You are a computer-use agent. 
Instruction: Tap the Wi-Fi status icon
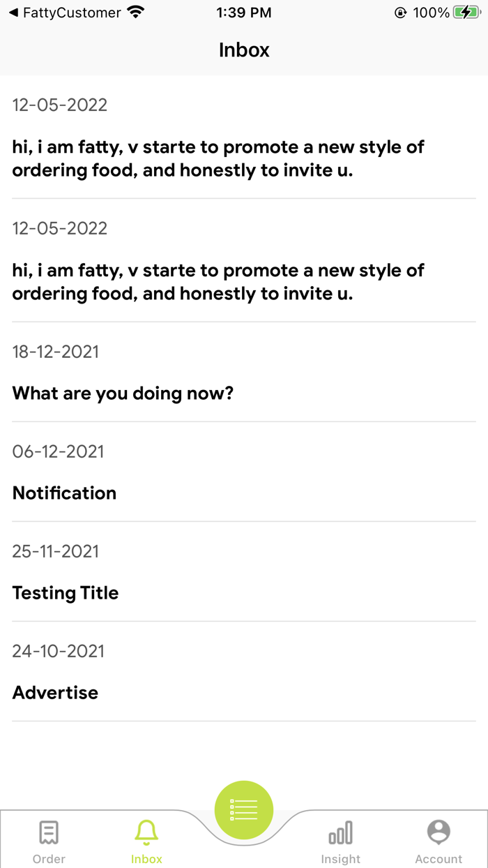(x=136, y=13)
